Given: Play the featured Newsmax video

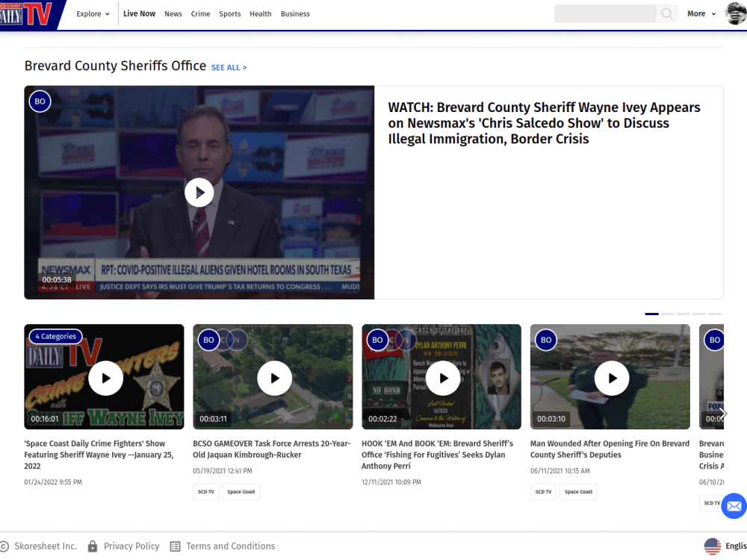Looking at the screenshot, I should point(199,193).
